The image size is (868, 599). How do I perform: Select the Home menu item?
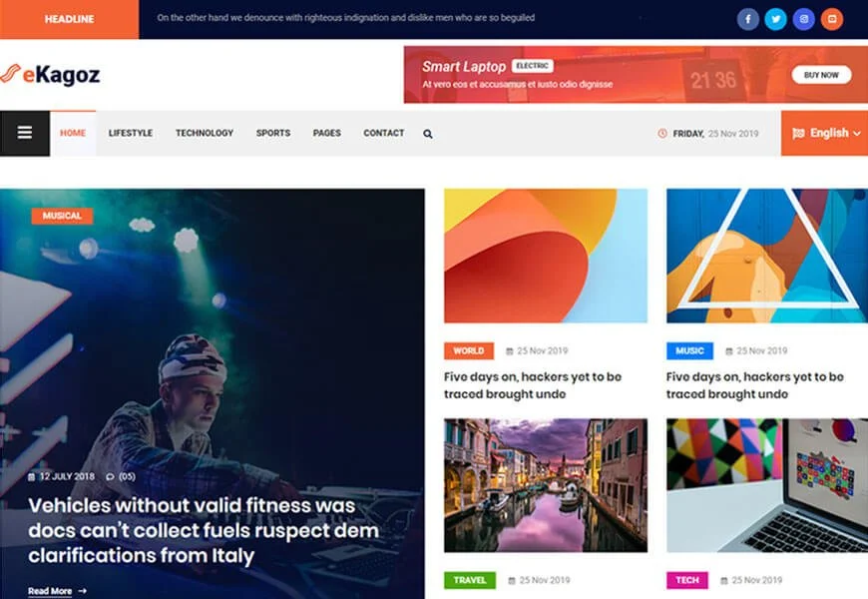click(73, 133)
